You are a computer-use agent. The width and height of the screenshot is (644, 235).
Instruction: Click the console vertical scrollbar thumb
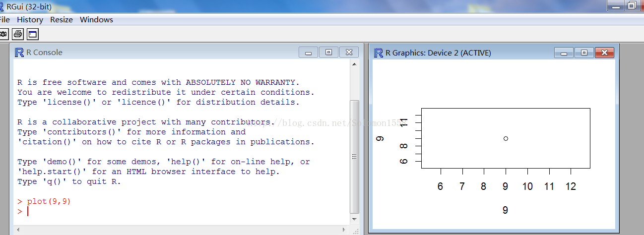(354, 156)
